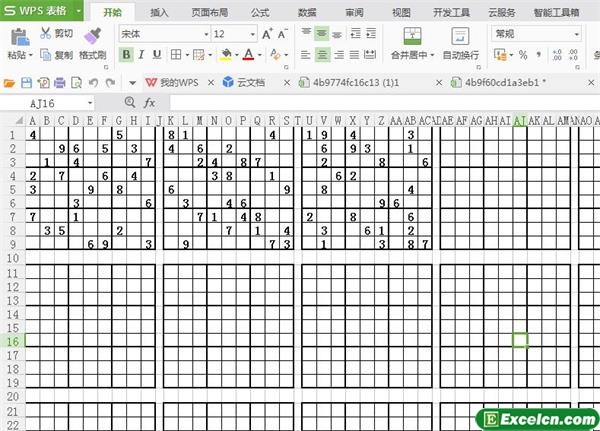Apply comma thousands separator style

[539, 55]
